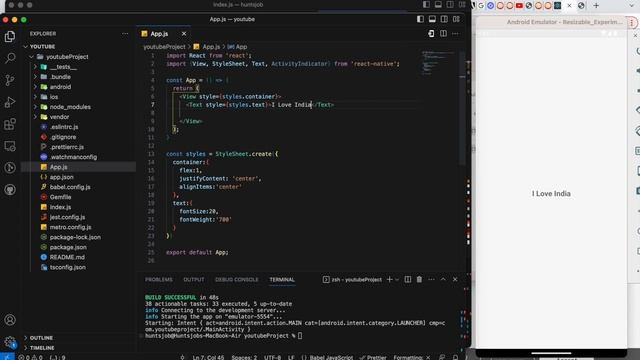Image resolution: width=640 pixels, height=360 pixels.
Task: Open the Remote Explorer view
Action: [10, 146]
